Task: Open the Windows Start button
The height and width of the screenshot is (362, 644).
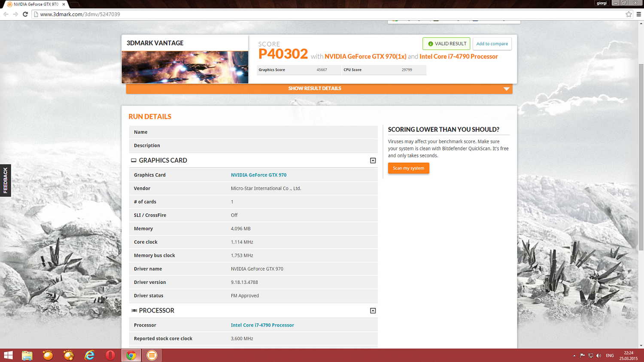Action: (8, 356)
